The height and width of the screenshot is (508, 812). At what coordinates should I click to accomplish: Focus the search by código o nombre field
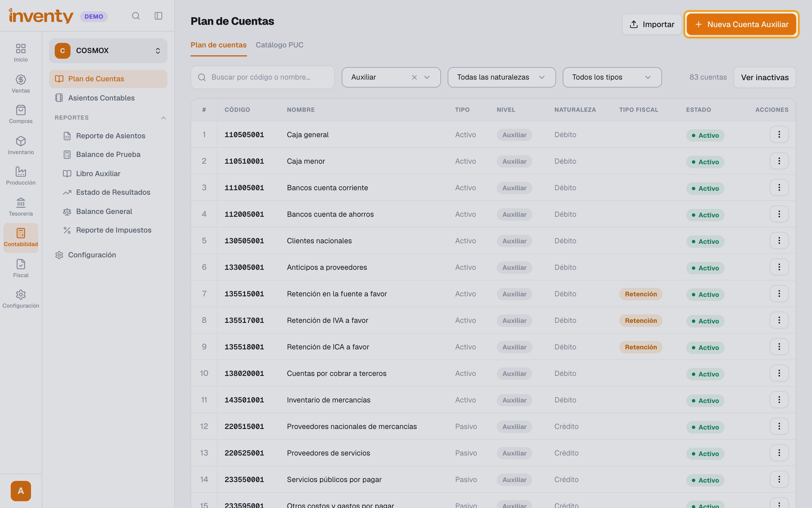(263, 77)
